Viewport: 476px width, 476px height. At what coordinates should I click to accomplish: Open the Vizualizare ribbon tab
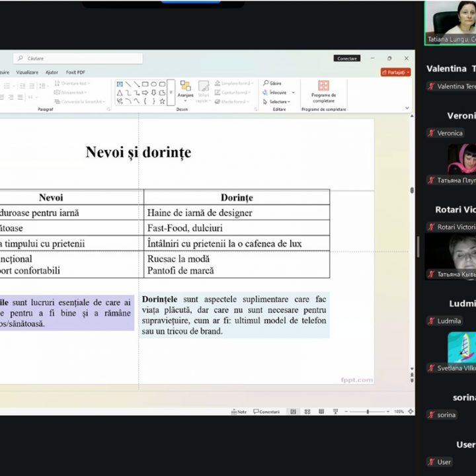tap(27, 72)
